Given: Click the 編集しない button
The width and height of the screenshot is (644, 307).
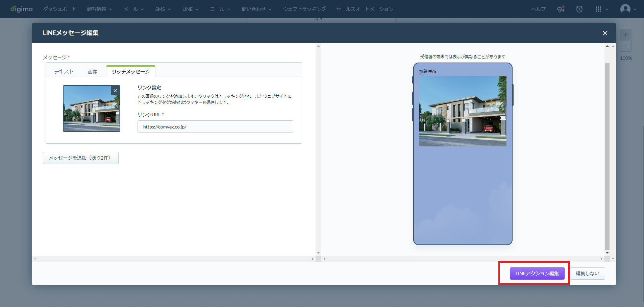Looking at the screenshot, I should tap(588, 274).
